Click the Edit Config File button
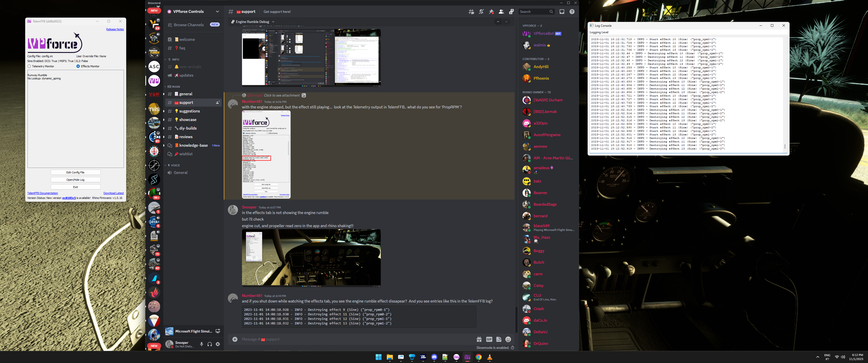Viewport: 868px width, 363px height. (x=75, y=172)
